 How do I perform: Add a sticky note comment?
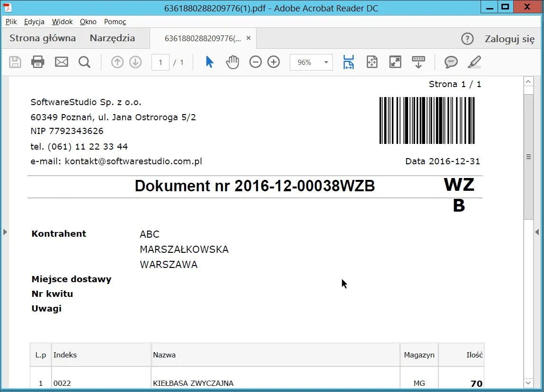[451, 62]
